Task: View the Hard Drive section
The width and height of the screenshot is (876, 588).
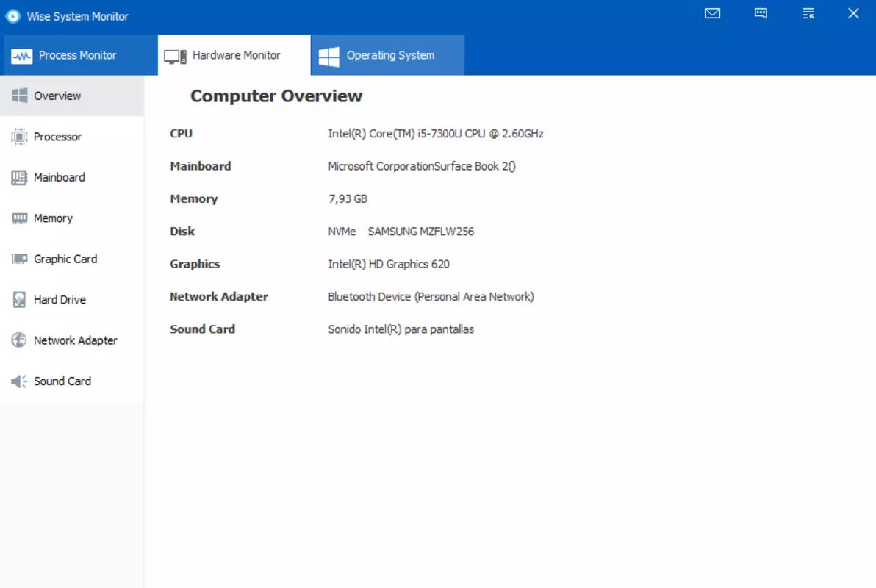Action: (x=72, y=300)
